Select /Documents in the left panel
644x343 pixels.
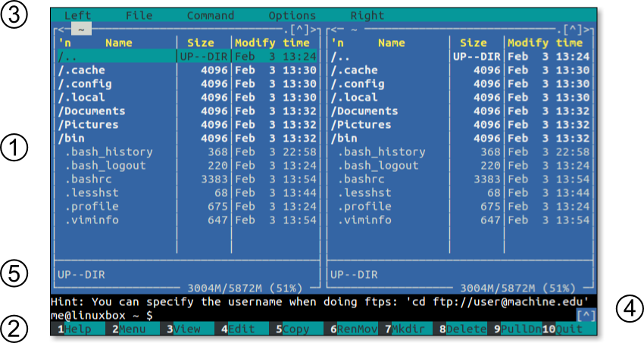(92, 111)
